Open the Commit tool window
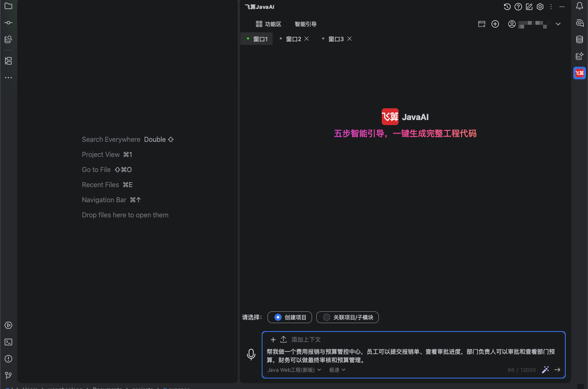588x389 pixels. (8, 23)
